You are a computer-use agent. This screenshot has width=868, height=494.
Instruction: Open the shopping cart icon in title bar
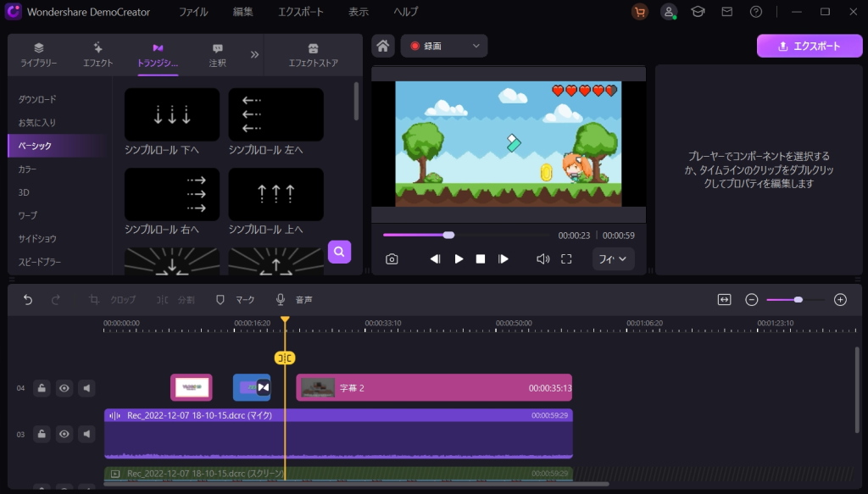coord(640,12)
